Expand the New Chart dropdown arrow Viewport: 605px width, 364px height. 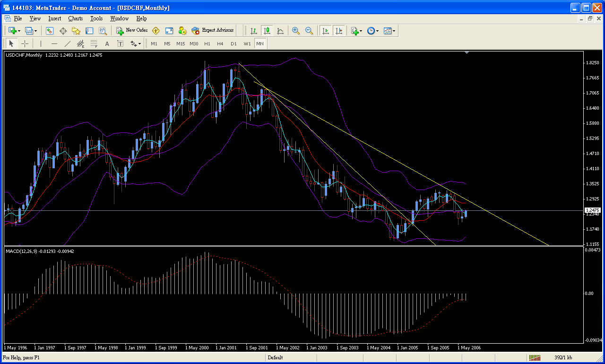pos(19,31)
